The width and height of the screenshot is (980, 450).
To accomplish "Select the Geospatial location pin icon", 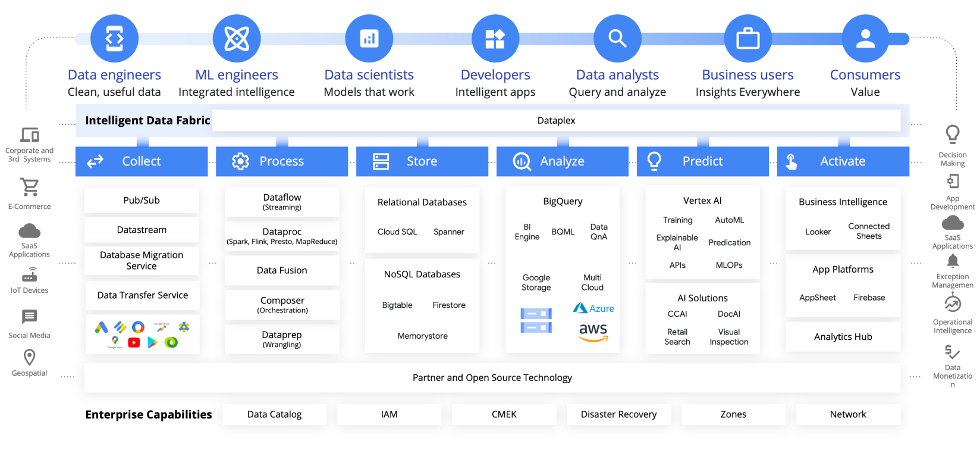I will pyautogui.click(x=30, y=357).
